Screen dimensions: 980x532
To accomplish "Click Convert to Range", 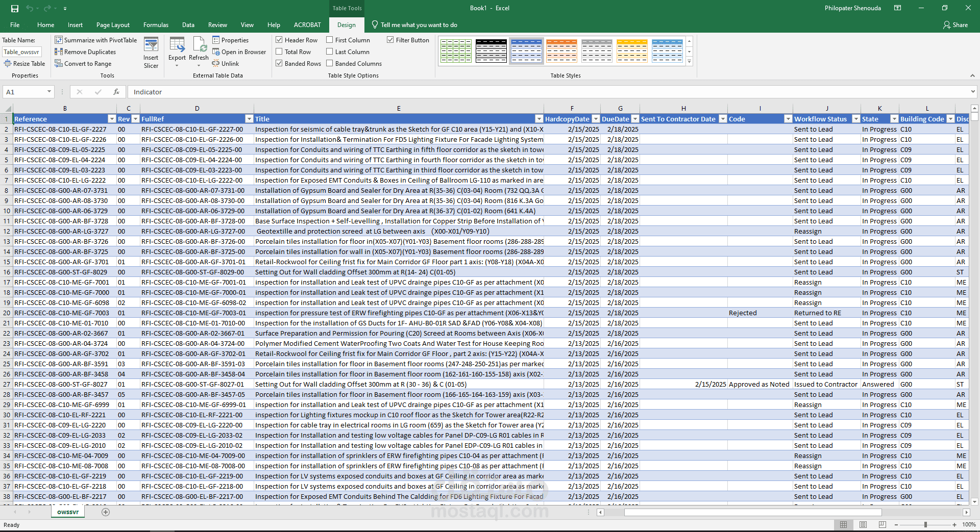I will [83, 63].
